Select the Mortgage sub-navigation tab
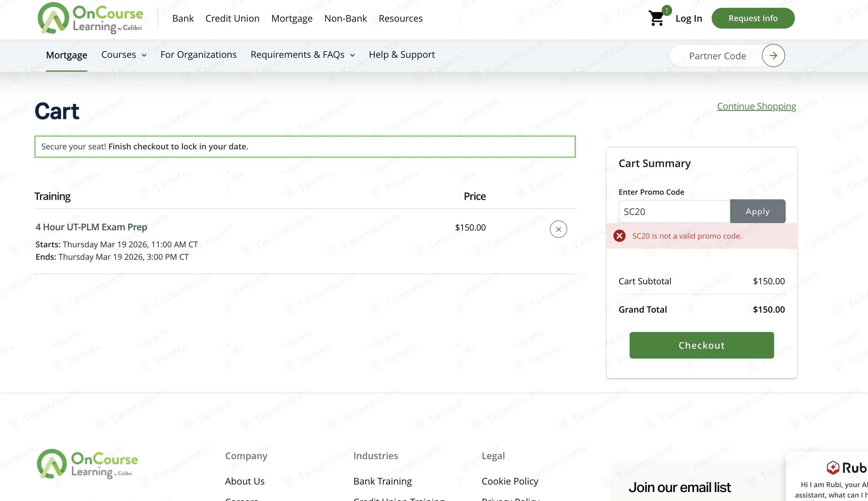Screen dimensions: 868x501 tap(66, 55)
